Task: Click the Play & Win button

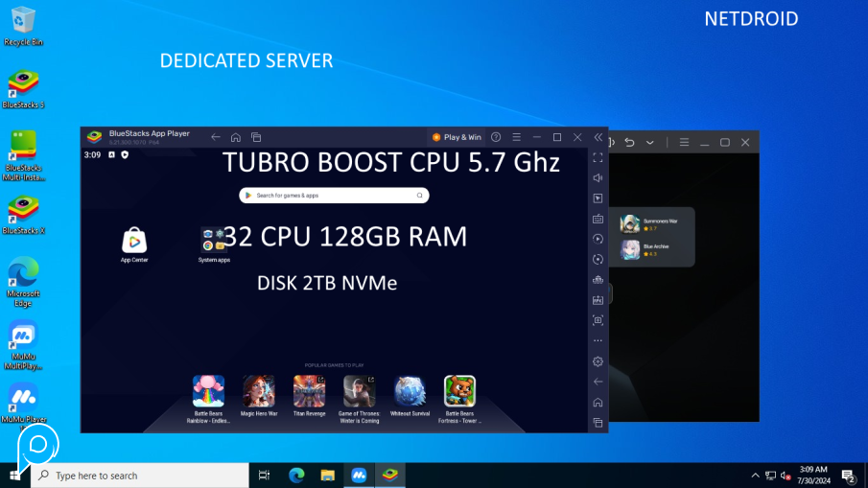Action: [457, 137]
